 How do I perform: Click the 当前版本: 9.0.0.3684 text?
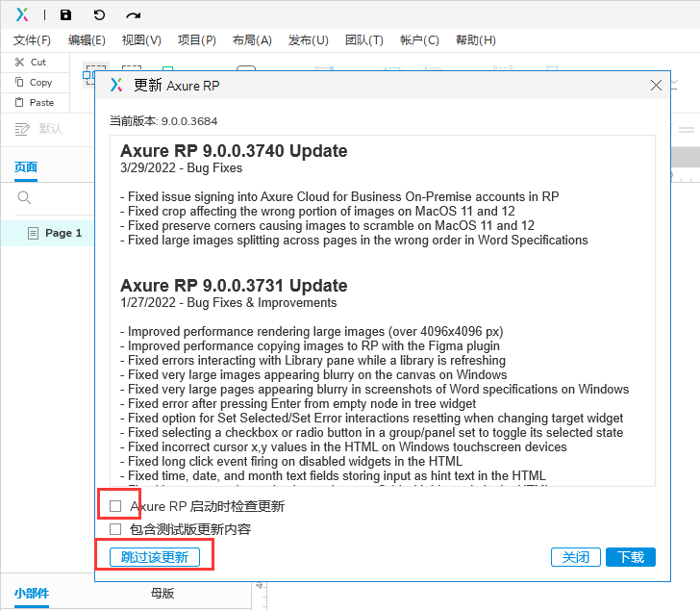(x=163, y=121)
